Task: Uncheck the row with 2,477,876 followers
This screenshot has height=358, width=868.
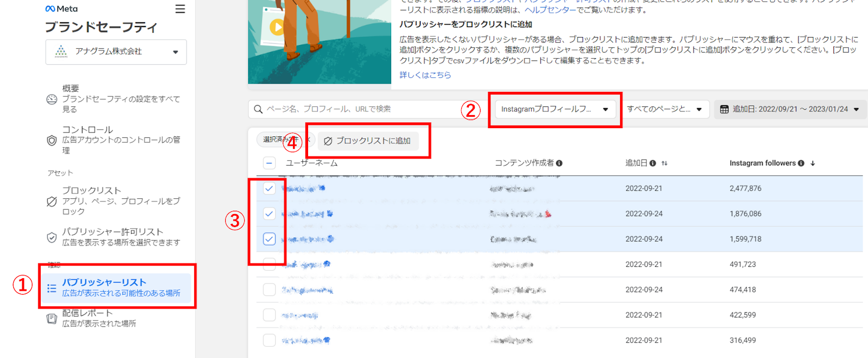Action: [x=269, y=189]
